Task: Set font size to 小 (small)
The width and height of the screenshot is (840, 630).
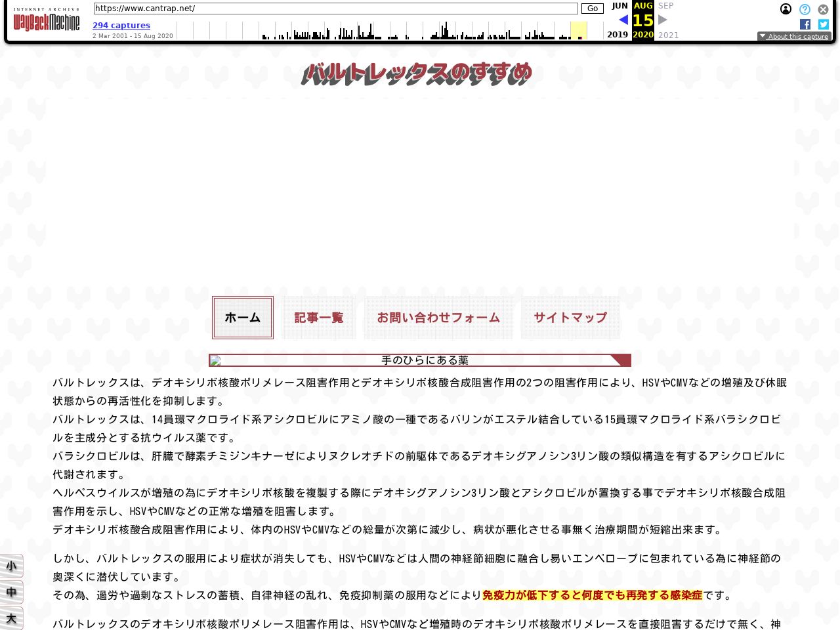Action: click(11, 566)
